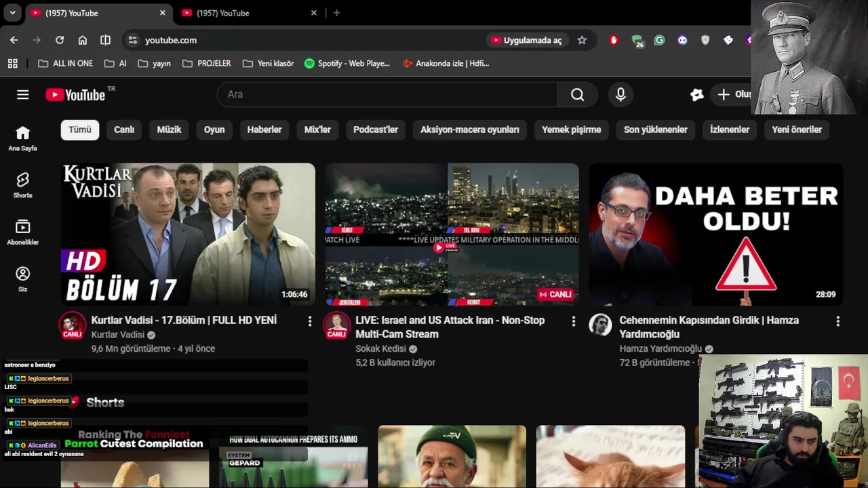Click the Uygulamada aç button
868x488 pixels.
(x=527, y=40)
